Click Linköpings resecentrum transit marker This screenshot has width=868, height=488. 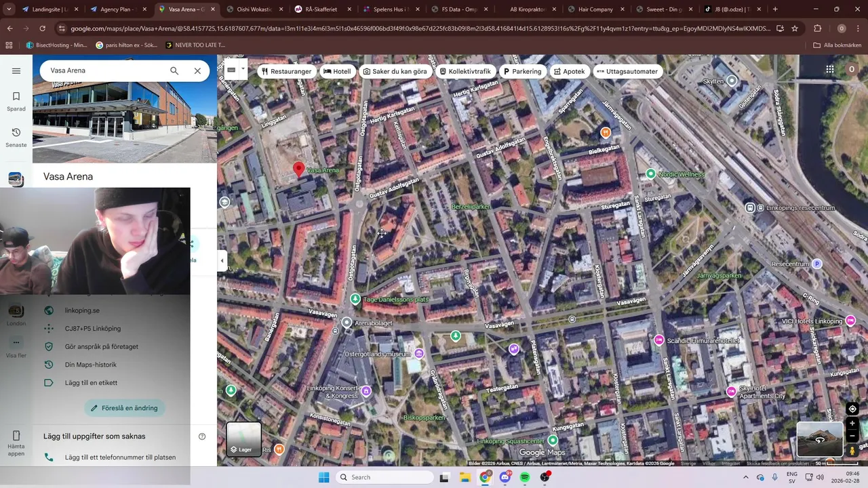(x=750, y=207)
